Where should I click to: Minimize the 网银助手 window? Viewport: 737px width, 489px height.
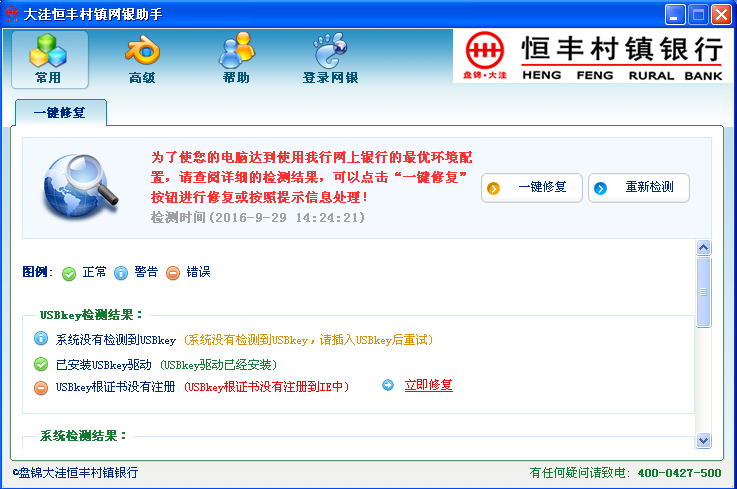pos(675,15)
